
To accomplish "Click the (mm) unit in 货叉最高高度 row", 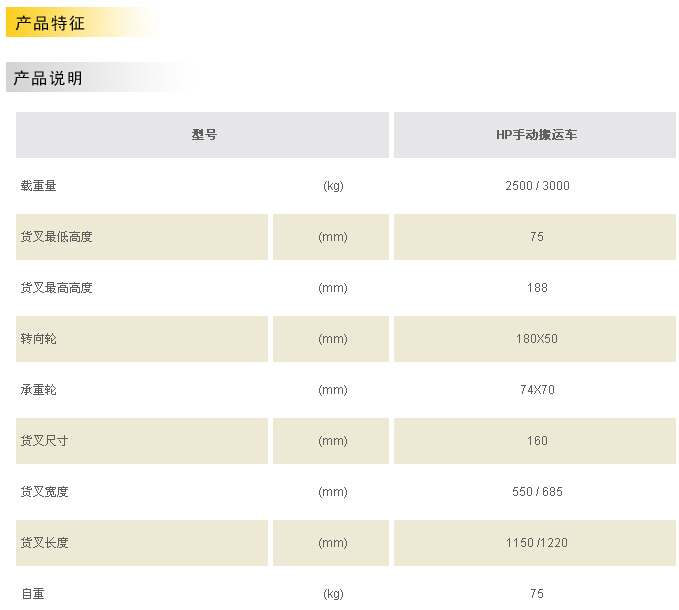I will pyautogui.click(x=333, y=288).
